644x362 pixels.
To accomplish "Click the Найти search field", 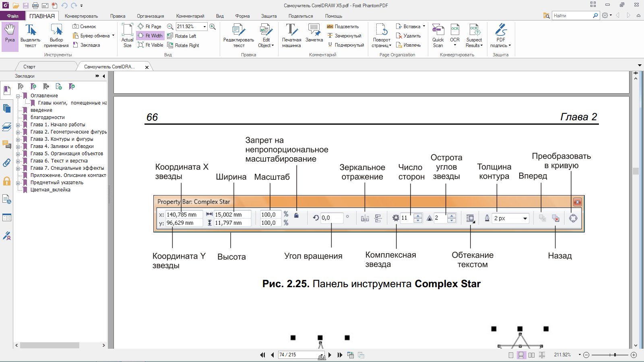I will (572, 16).
